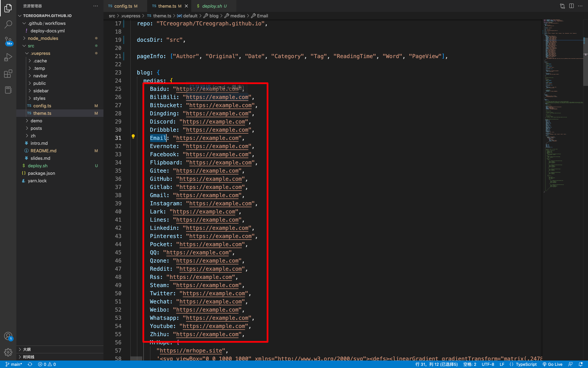Screen dimensions: 588x368
Task: Open the Run and Debug view
Action: pyautogui.click(x=8, y=57)
